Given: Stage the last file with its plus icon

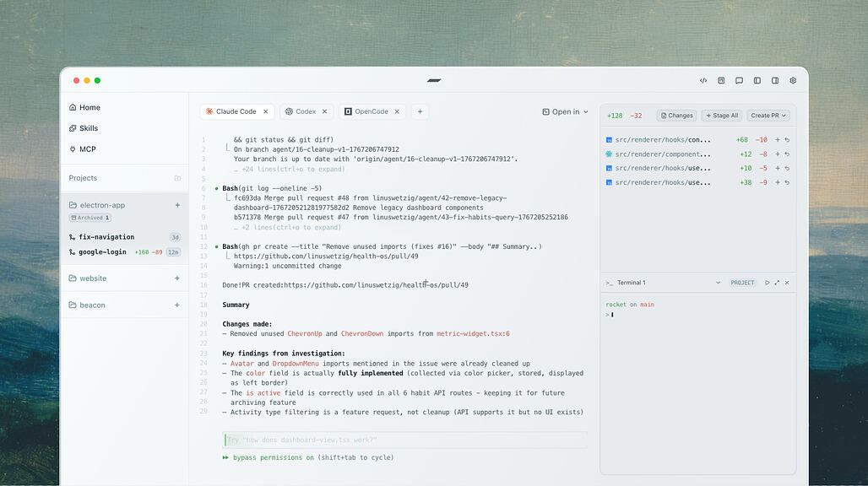Looking at the screenshot, I should [x=777, y=182].
